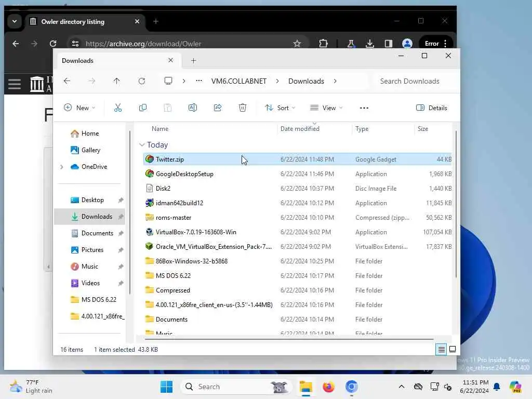Screen dimensions: 532x399
Task: Sort by the Name column header
Action: (x=160, y=129)
